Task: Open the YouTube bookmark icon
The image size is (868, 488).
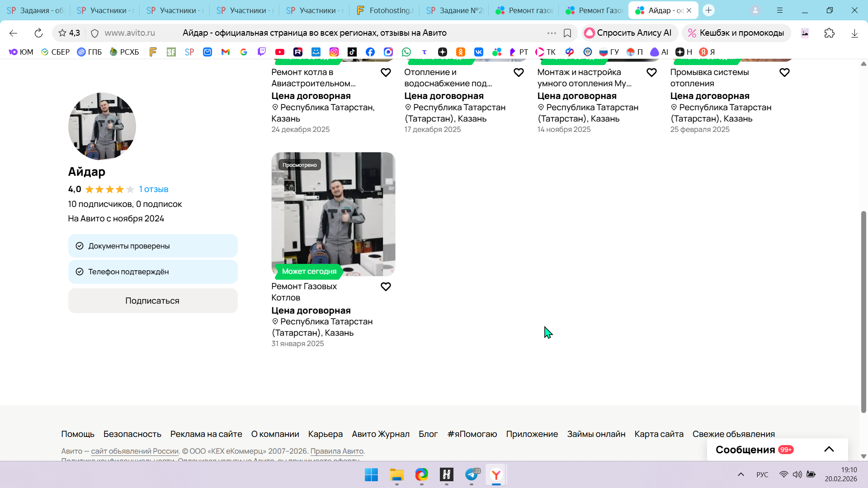Action: pyautogui.click(x=280, y=52)
